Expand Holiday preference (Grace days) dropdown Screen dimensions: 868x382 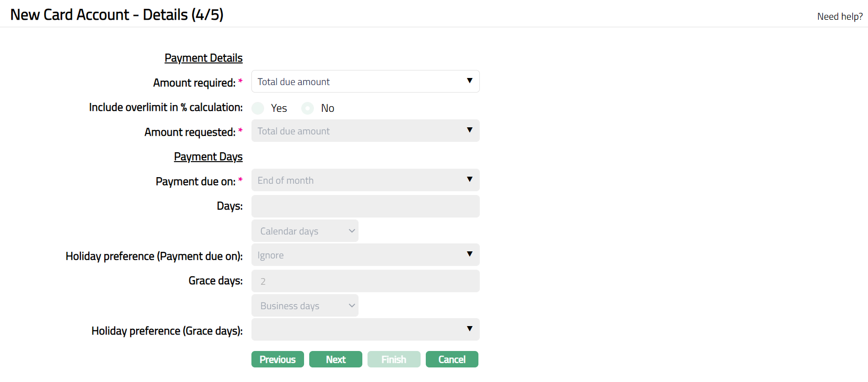pyautogui.click(x=365, y=329)
